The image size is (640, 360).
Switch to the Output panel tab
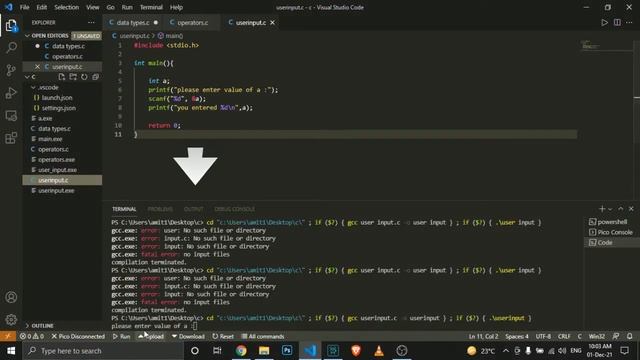point(193,209)
